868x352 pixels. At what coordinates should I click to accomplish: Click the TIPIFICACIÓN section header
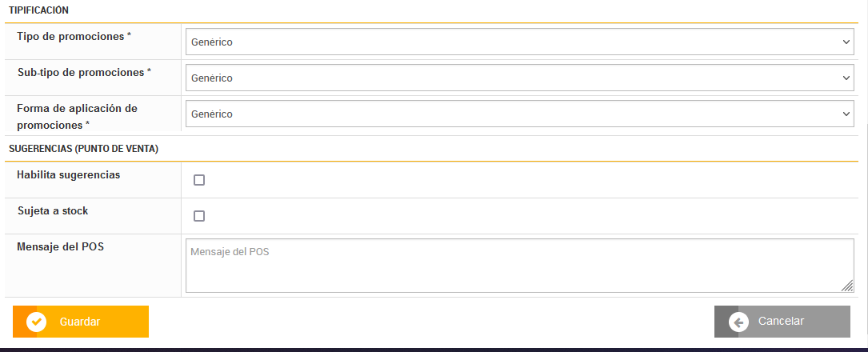(38, 10)
